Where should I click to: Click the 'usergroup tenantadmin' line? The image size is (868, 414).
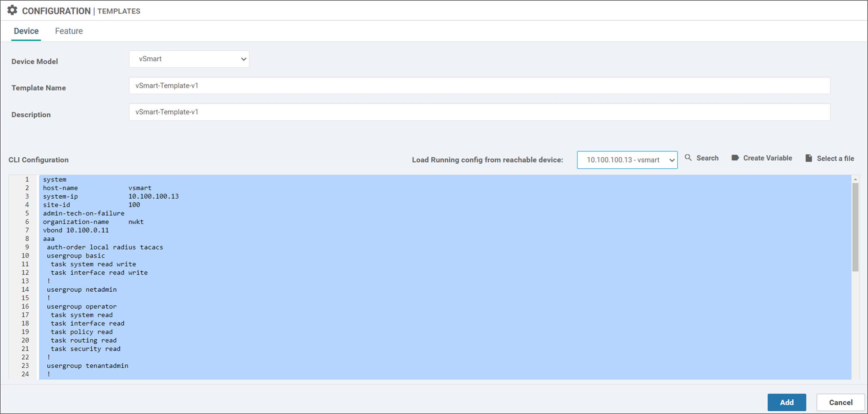[x=88, y=366]
